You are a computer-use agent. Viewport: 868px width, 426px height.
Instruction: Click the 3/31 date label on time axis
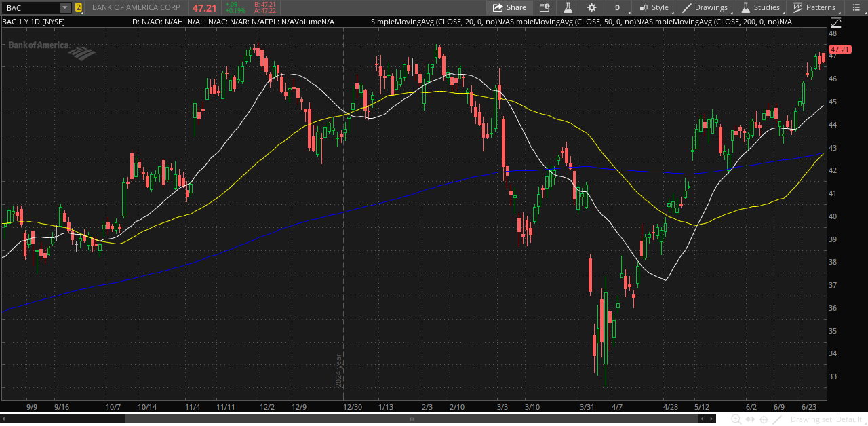point(588,407)
